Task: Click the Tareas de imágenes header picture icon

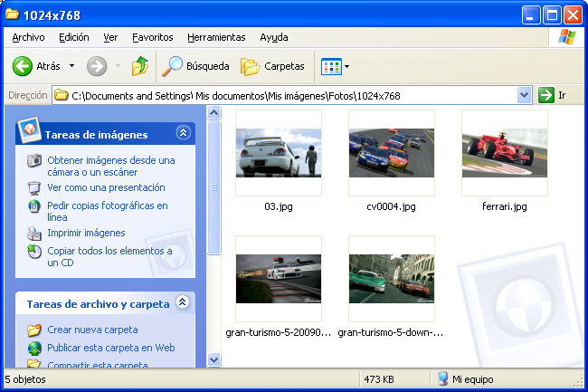Action: [29, 130]
